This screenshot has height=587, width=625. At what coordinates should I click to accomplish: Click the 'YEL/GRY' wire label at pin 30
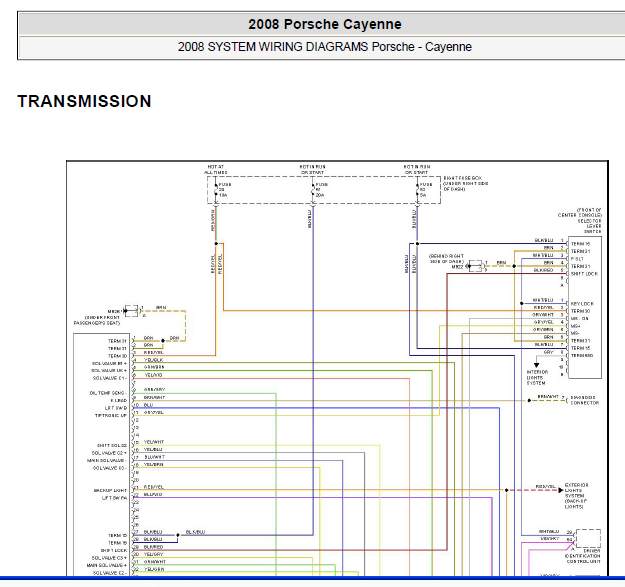[x=153, y=554]
